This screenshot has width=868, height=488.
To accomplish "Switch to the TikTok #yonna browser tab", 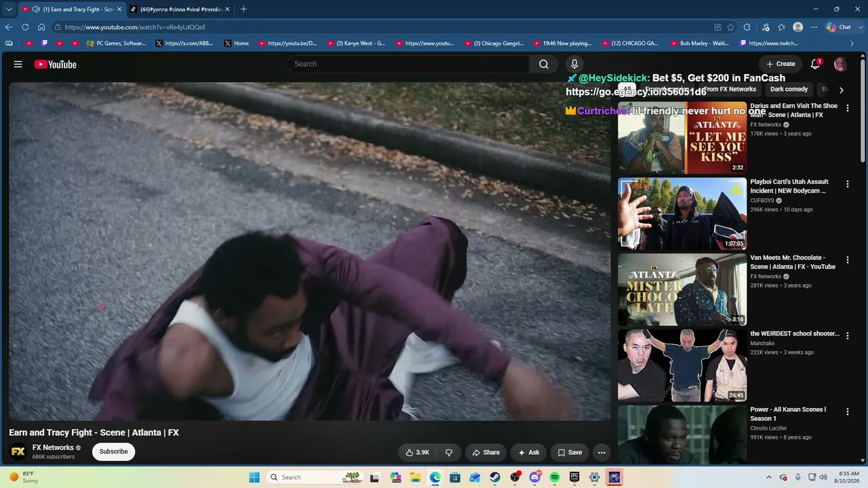I will coord(180,9).
